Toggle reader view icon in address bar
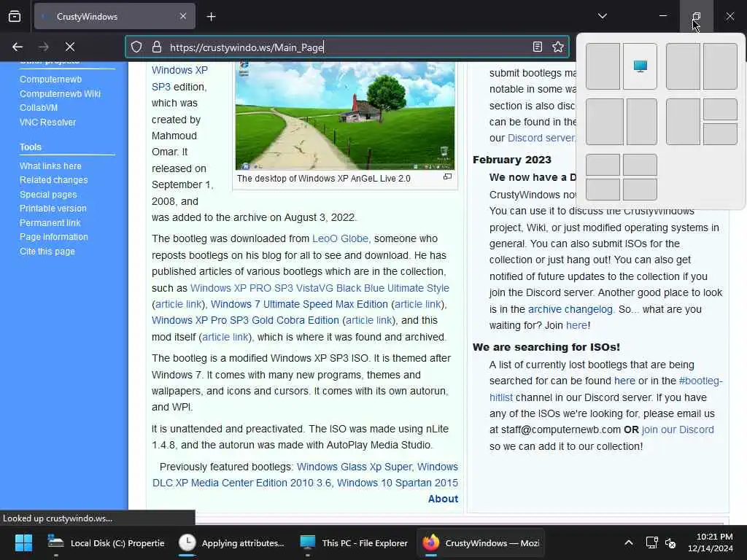 click(x=538, y=47)
